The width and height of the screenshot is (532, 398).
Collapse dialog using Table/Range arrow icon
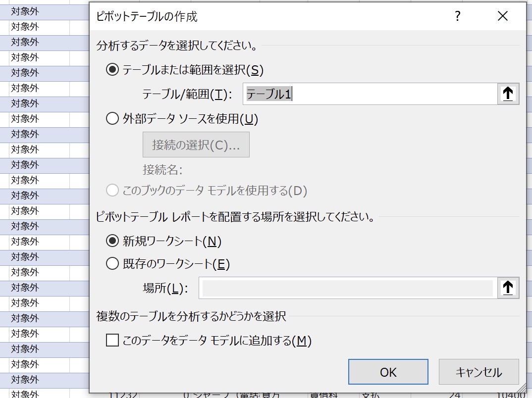[x=508, y=94]
